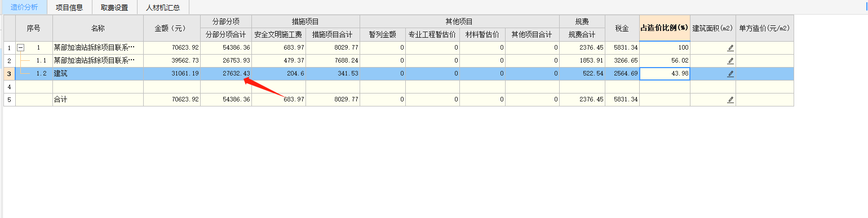Click the 安全文明施工费 sub-header

278,35
